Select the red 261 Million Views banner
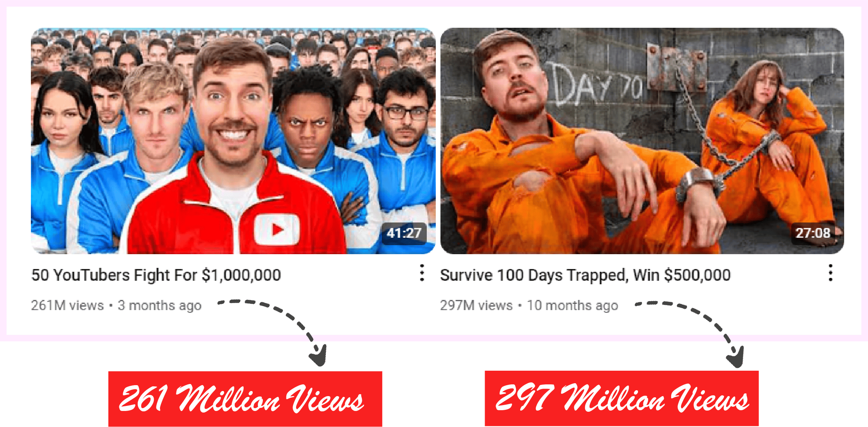Screen dimensions: 868x427 coord(245,398)
